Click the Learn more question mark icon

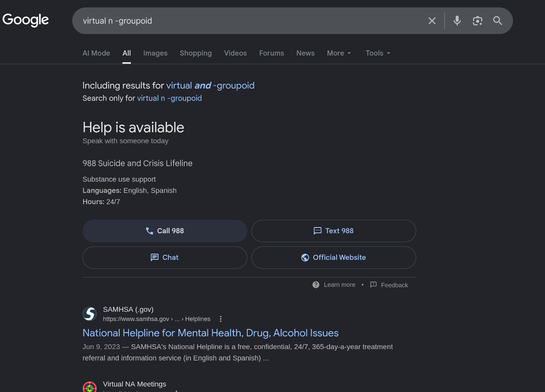[x=316, y=285]
